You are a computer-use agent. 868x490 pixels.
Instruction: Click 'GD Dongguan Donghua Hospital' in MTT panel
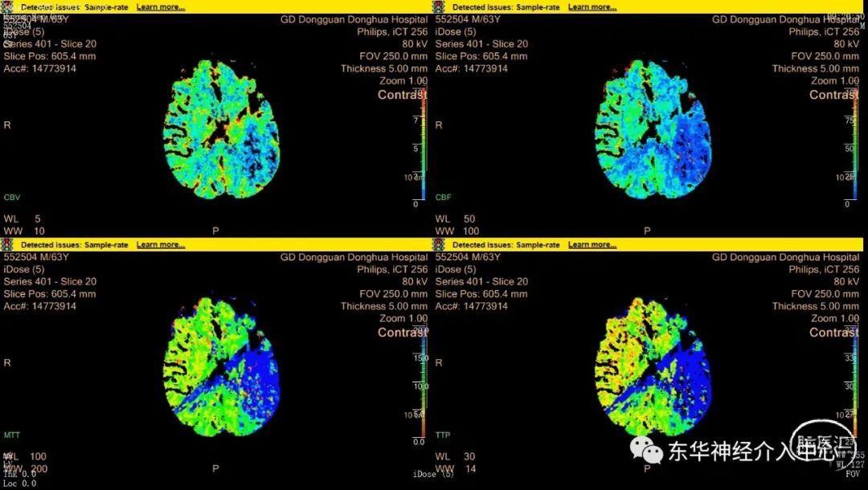click(354, 257)
